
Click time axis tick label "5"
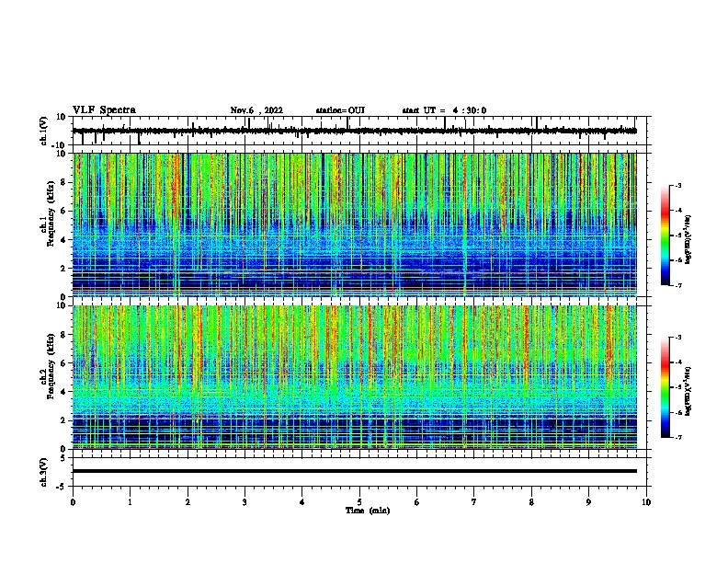(359, 501)
